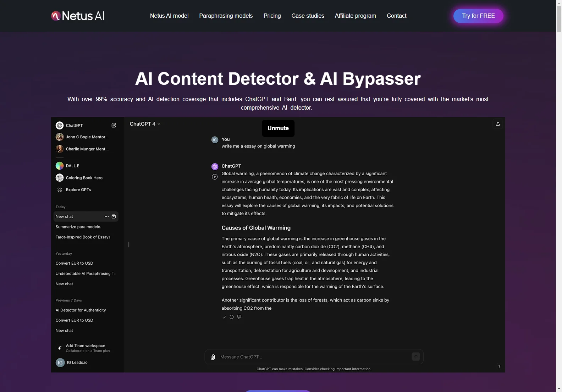Open Coloring Book Hero icon
Viewport: 562px width, 392px height.
(x=60, y=178)
